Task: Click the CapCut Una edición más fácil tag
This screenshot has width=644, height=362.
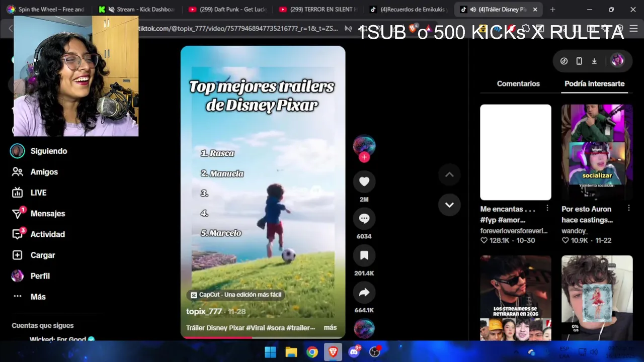Action: coord(236,295)
